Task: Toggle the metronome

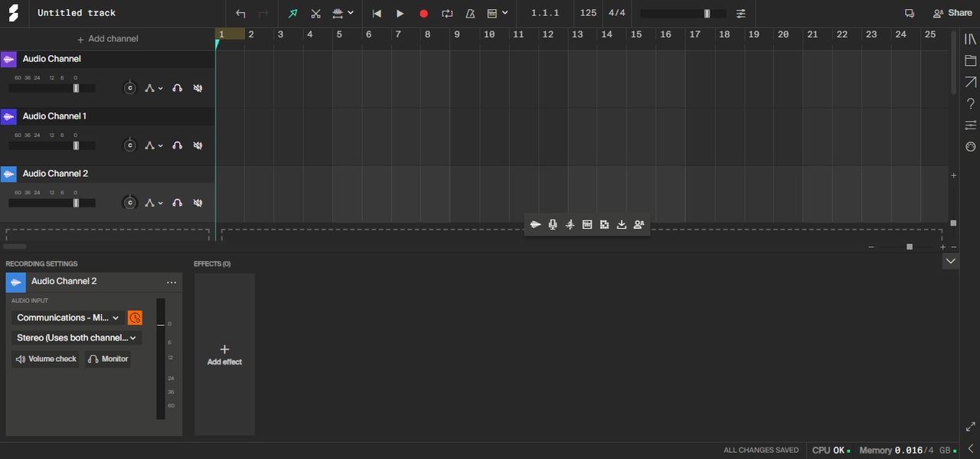Action: pos(469,13)
